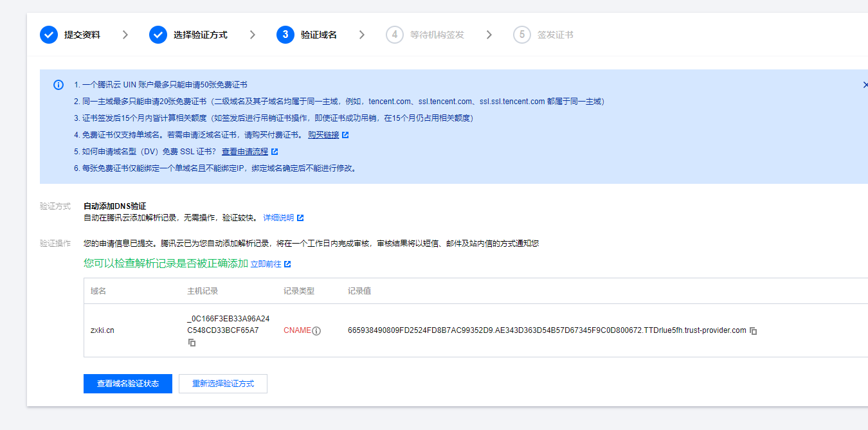Click the 查看域名验证状态 button

coord(127,383)
